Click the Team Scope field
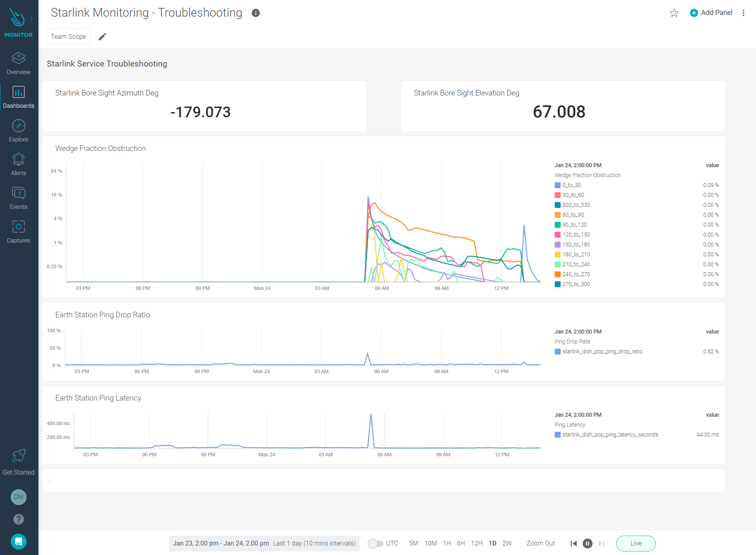This screenshot has width=756, height=555. (69, 36)
